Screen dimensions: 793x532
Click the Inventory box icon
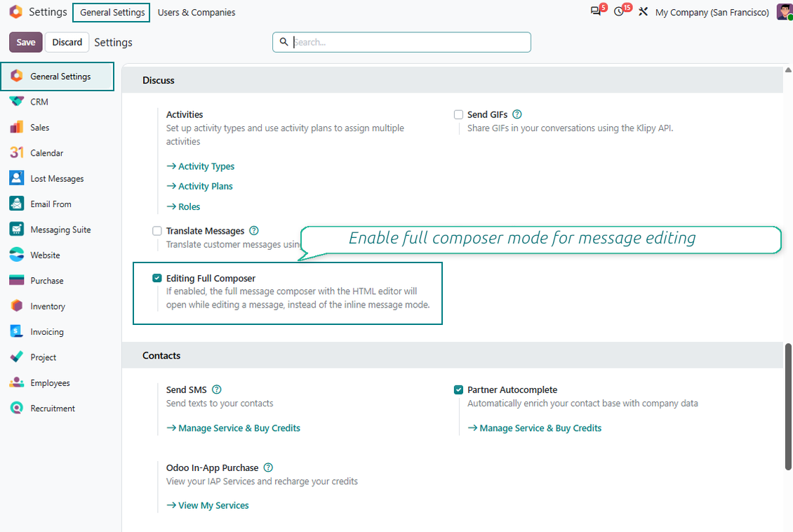click(x=17, y=306)
